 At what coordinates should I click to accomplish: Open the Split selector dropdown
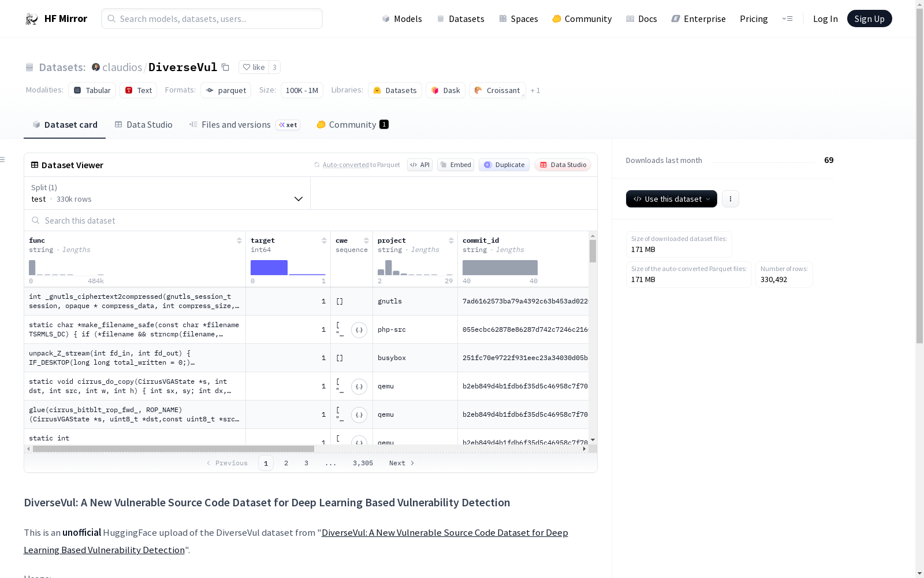(x=167, y=193)
